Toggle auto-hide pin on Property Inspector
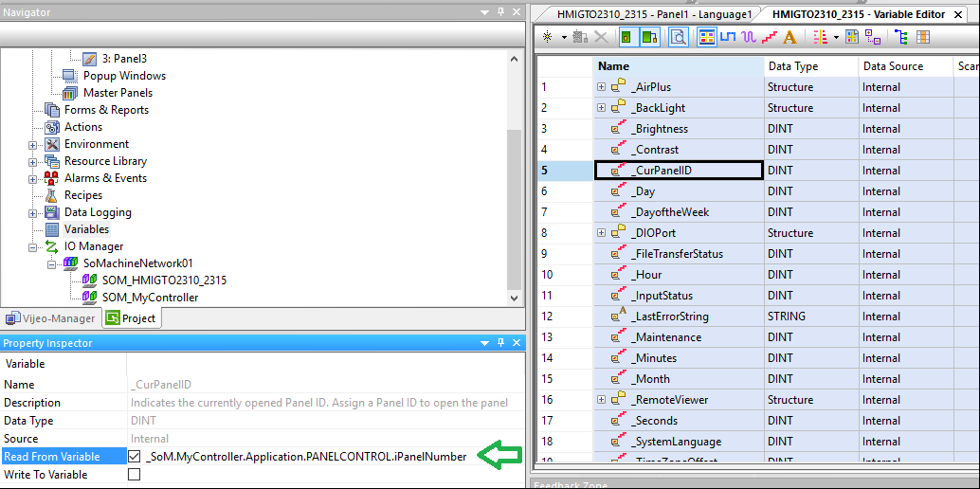This screenshot has height=489, width=980. (x=500, y=343)
